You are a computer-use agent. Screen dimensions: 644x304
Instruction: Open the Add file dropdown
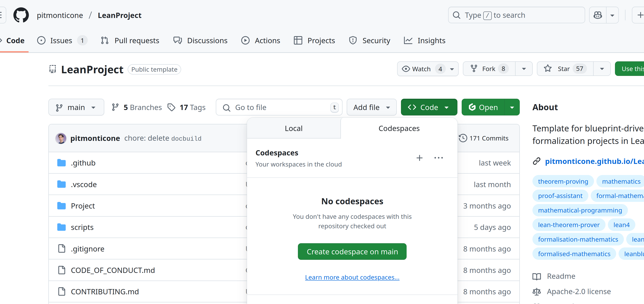(x=371, y=107)
